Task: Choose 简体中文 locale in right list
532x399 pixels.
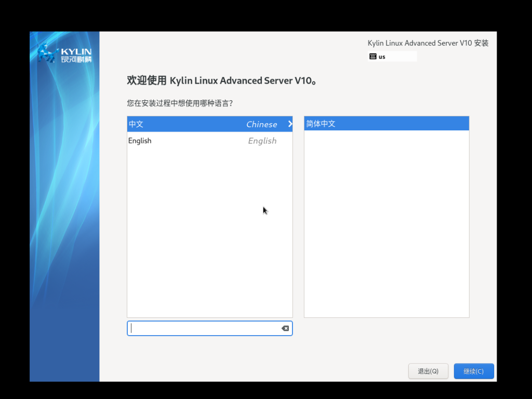Action: pyautogui.click(x=387, y=124)
